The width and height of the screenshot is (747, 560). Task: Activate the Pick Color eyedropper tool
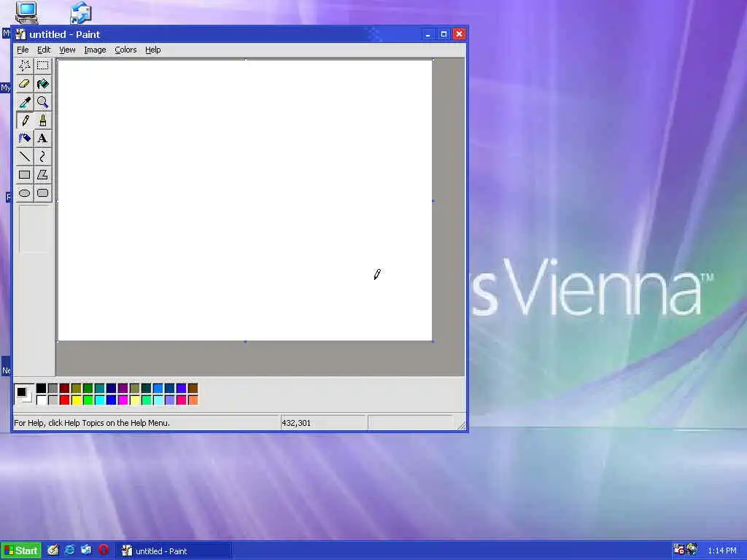(24, 102)
